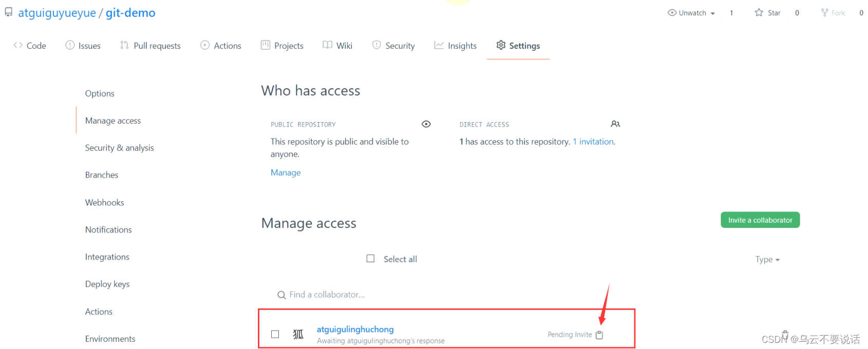Click the Wiki tab's book icon
Screen dimensions: 868x349
(x=327, y=45)
